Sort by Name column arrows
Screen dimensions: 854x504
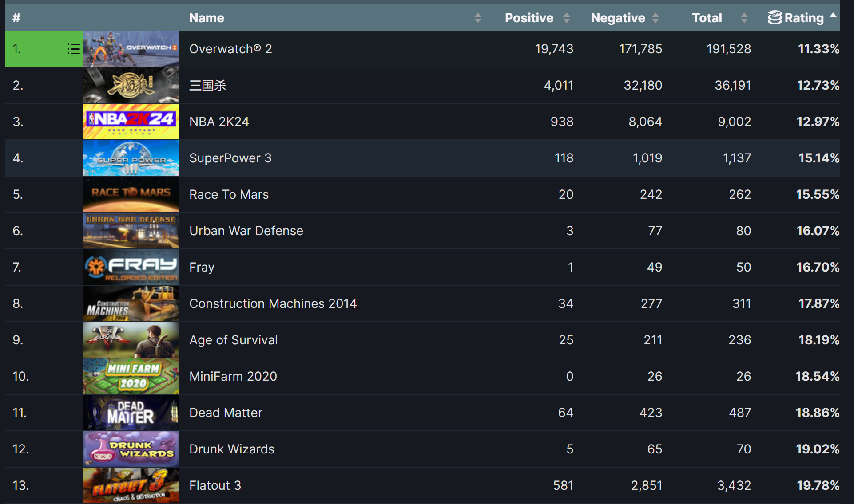[x=477, y=18]
